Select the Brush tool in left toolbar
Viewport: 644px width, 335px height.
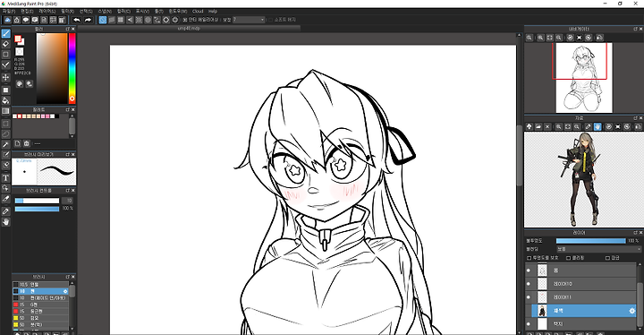click(5, 34)
